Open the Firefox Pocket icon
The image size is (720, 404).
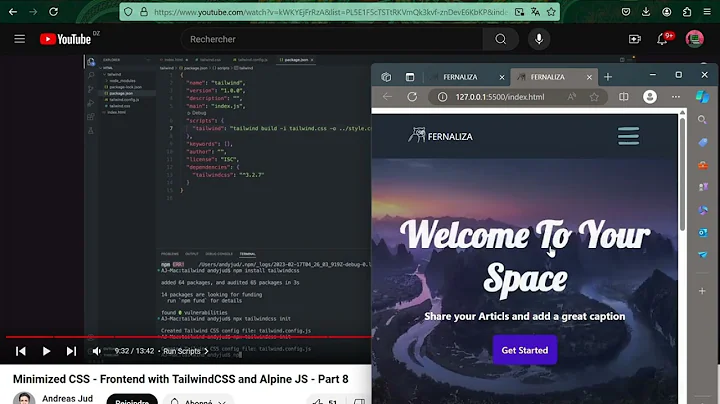[625, 12]
